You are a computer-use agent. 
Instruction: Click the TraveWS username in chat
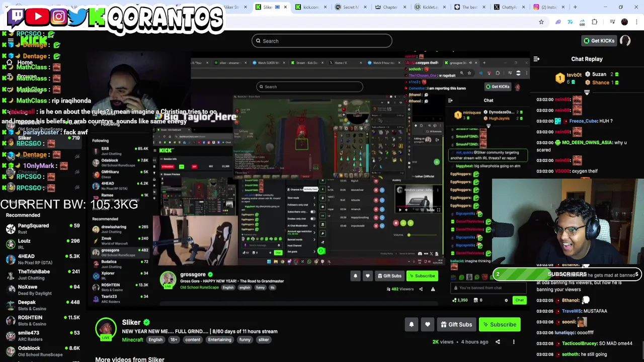pyautogui.click(x=572, y=311)
